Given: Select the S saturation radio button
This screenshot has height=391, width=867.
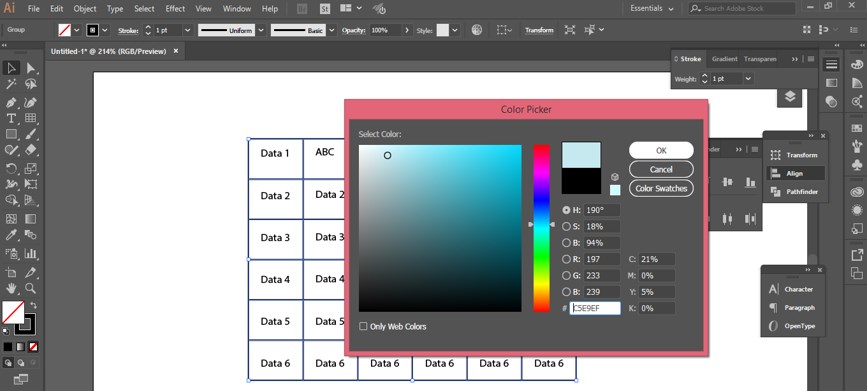Looking at the screenshot, I should click(566, 226).
